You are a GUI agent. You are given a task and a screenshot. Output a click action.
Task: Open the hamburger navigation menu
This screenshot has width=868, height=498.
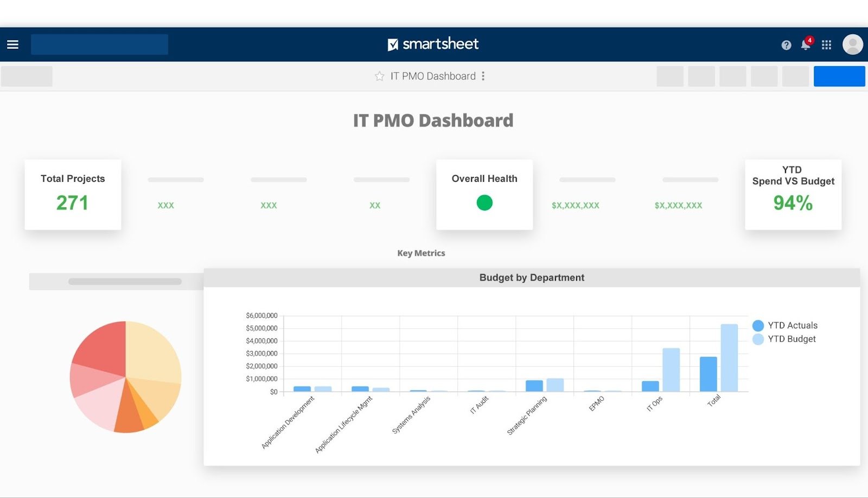coord(12,44)
